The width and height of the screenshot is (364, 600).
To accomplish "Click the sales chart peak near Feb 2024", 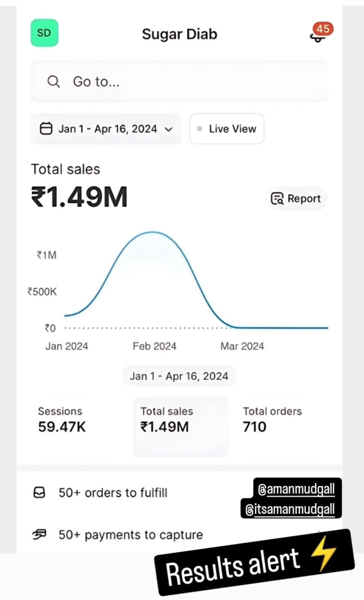I will pyautogui.click(x=153, y=232).
